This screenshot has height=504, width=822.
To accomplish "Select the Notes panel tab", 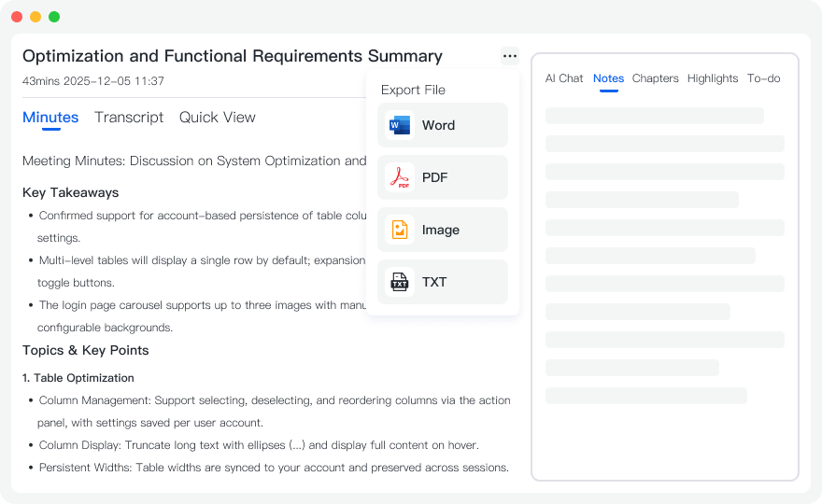I will [608, 78].
